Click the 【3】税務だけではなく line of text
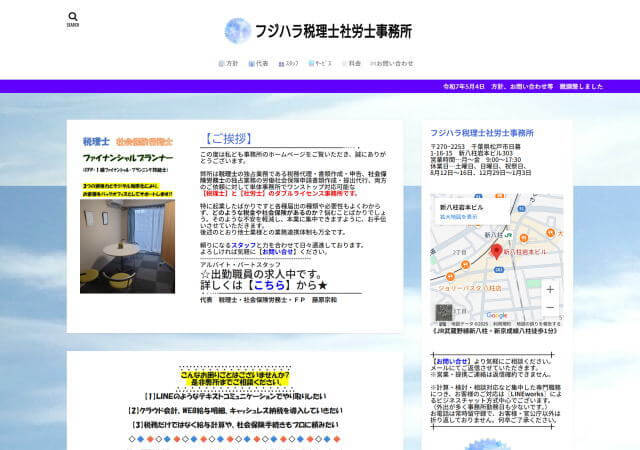 (x=235, y=425)
